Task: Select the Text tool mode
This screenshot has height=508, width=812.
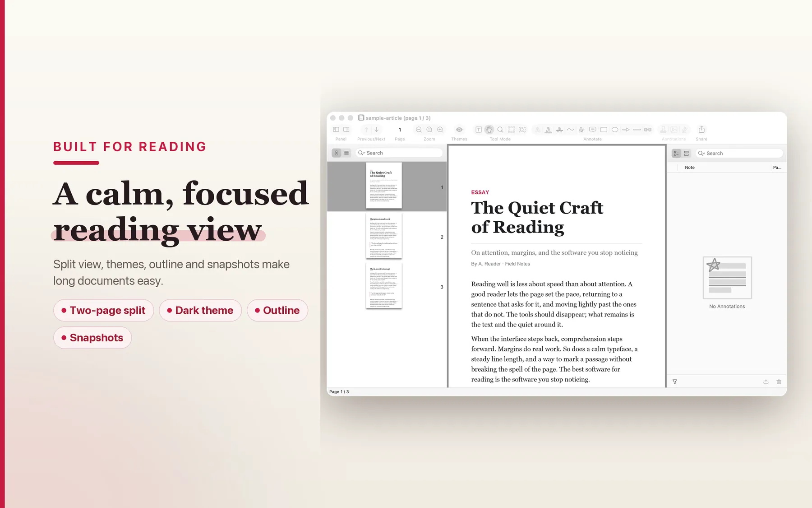Action: tap(479, 130)
